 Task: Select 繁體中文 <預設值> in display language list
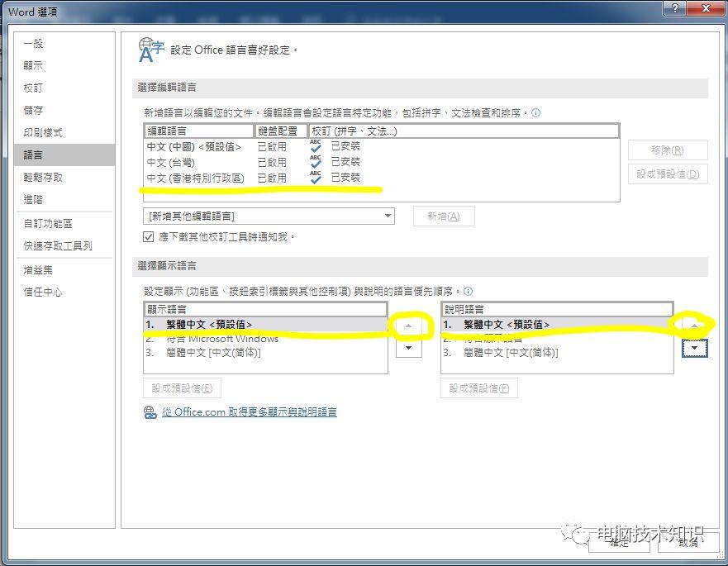265,325
